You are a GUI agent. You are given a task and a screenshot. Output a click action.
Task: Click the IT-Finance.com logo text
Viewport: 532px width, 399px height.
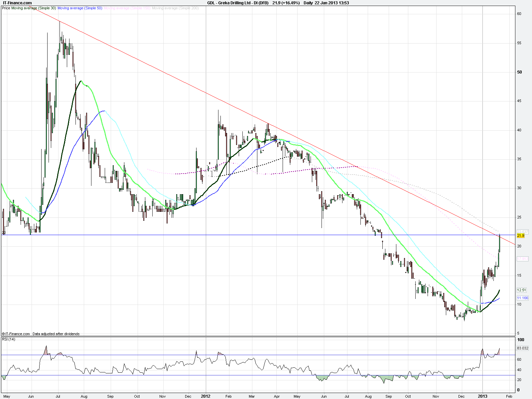[17, 3]
